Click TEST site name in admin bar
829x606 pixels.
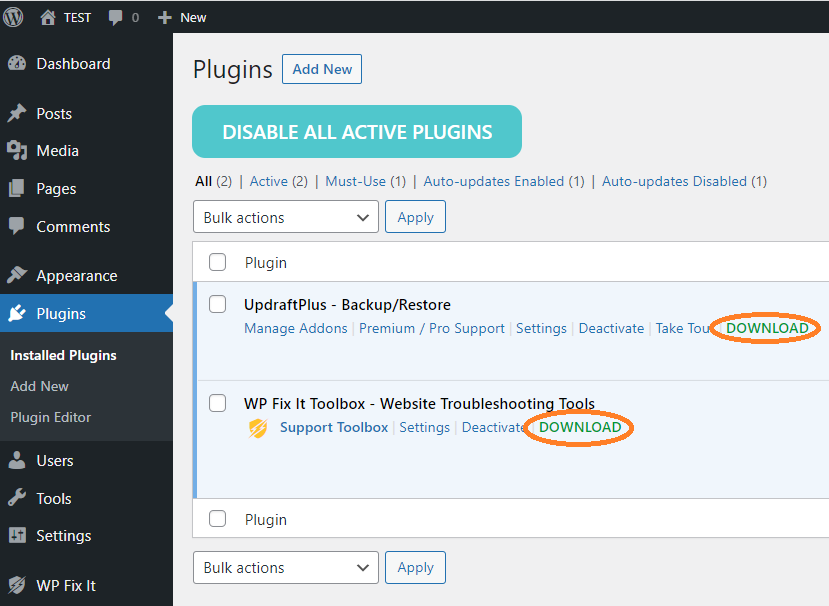[77, 18]
